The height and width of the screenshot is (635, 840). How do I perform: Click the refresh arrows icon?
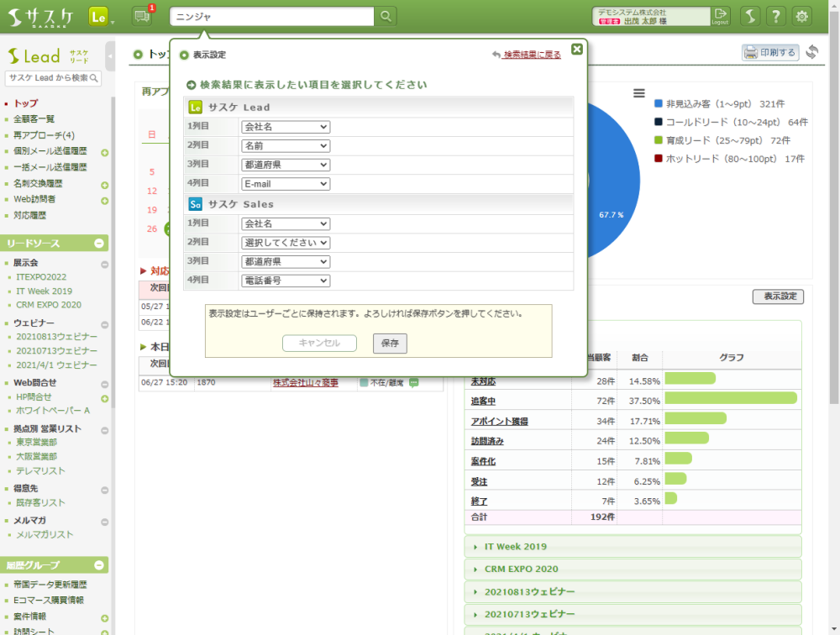tap(811, 52)
